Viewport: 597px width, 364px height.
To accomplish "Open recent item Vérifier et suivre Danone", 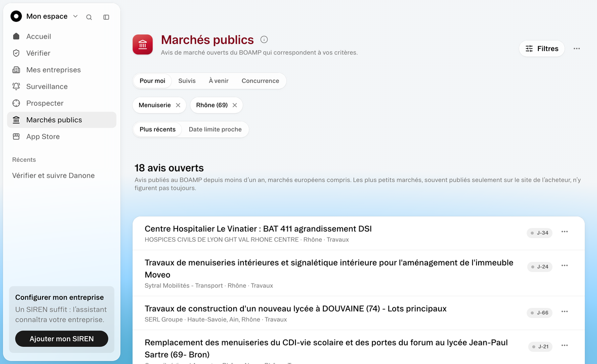I will (53, 176).
